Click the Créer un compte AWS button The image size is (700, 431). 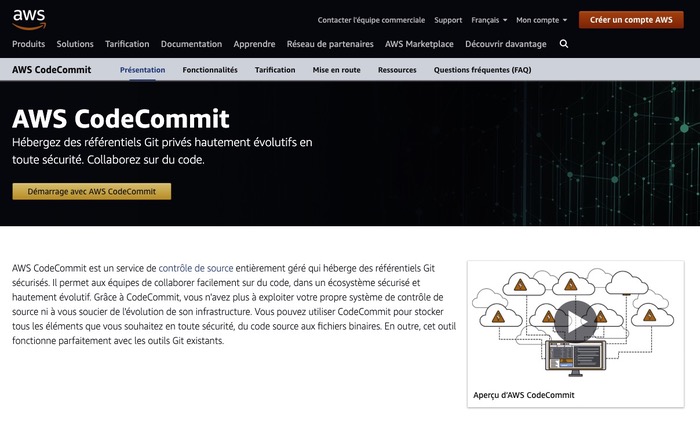(631, 20)
